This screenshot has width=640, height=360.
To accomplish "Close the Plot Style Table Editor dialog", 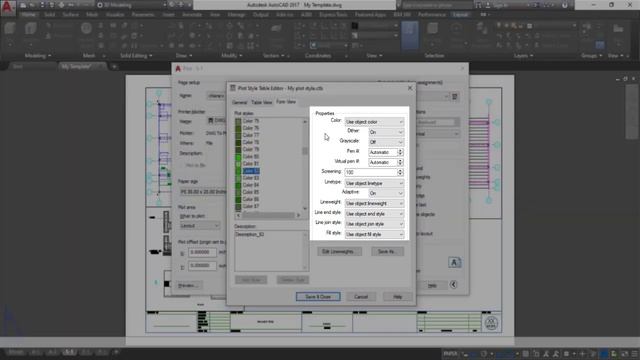I will click(x=410, y=88).
